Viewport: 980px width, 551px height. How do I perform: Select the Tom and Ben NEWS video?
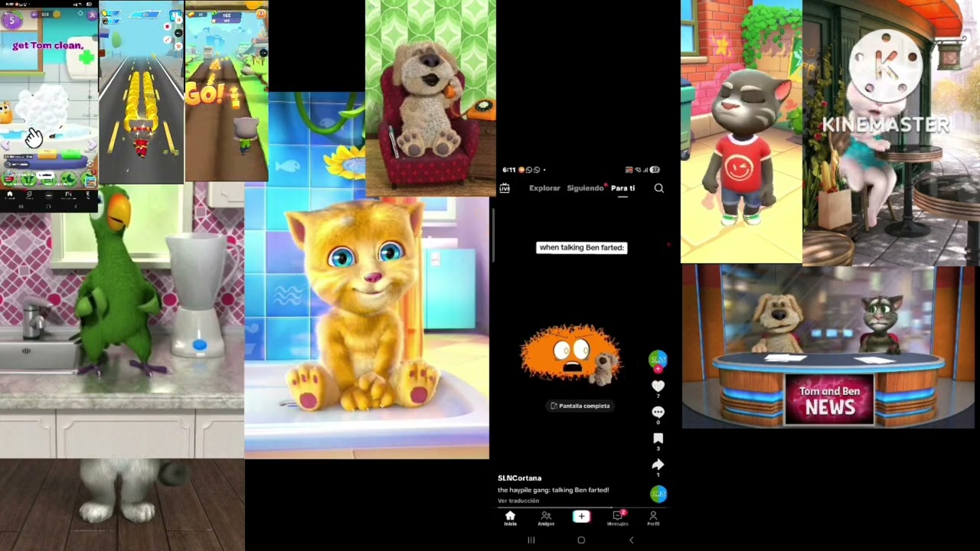point(828,347)
